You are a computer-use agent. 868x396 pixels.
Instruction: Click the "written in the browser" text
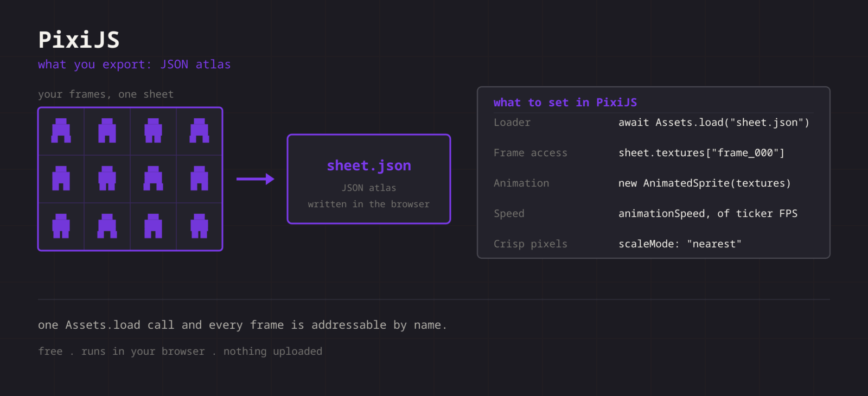click(369, 204)
